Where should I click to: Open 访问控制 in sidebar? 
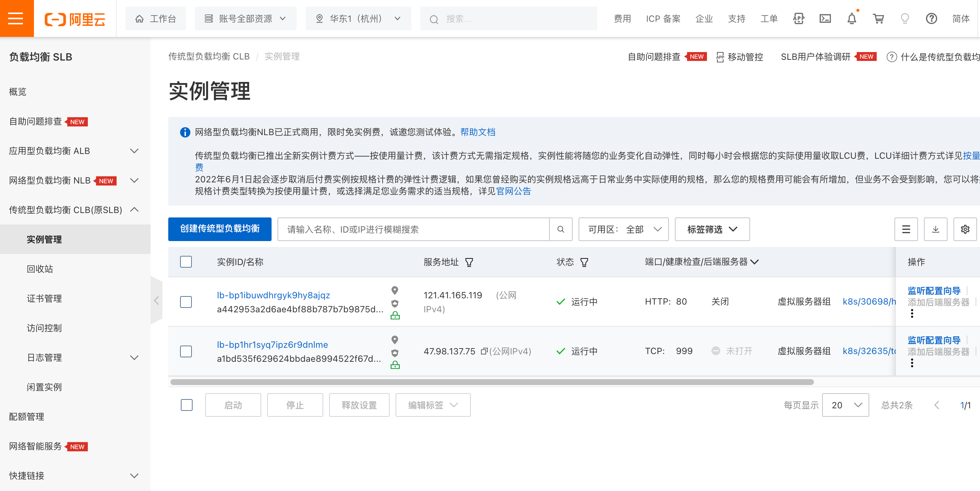coord(44,328)
